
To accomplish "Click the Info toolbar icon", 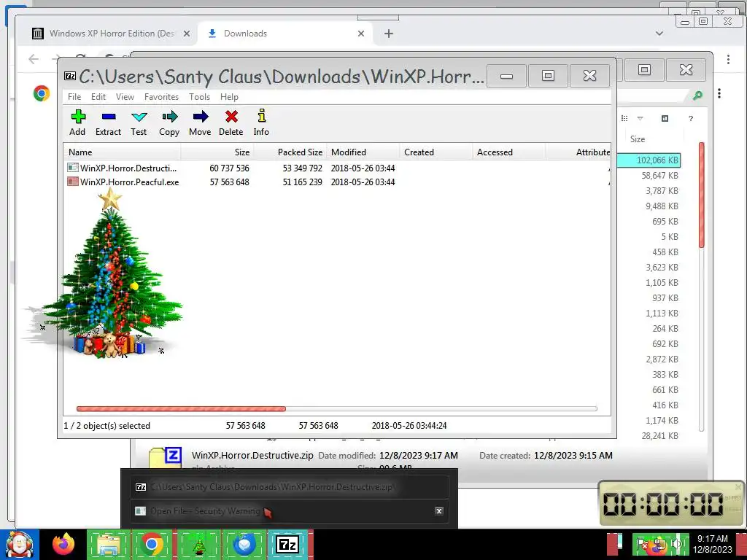I will (x=261, y=122).
